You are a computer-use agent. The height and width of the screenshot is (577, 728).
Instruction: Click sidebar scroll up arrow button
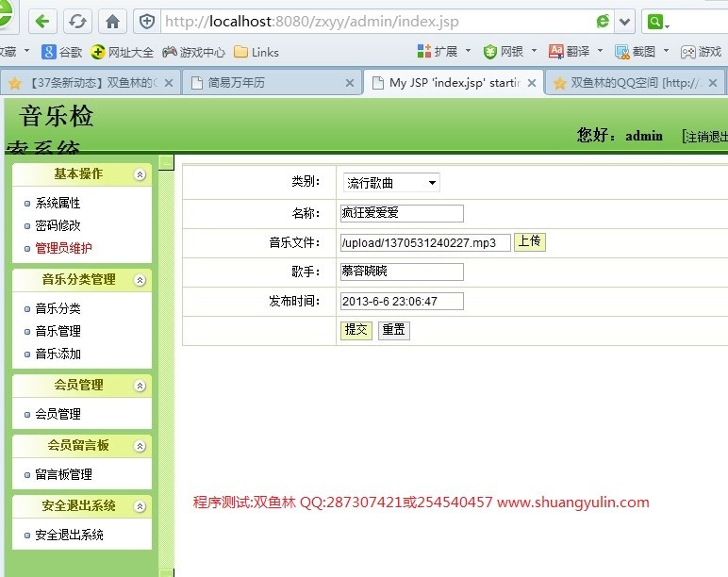[166, 162]
